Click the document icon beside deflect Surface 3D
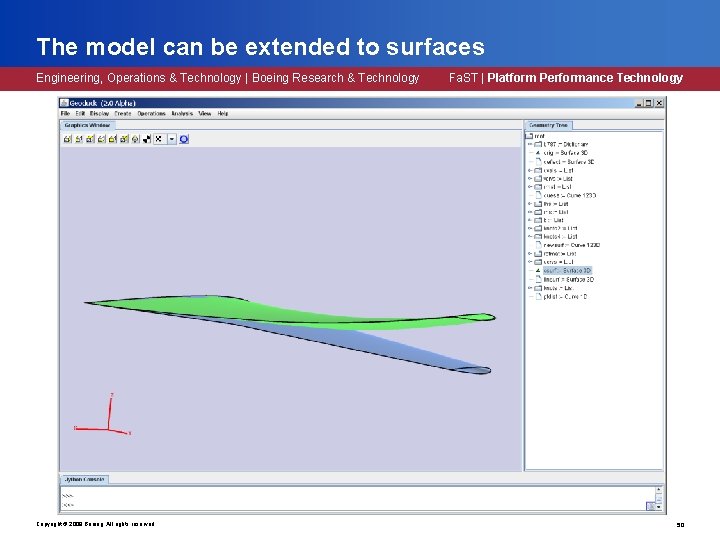Viewport: 720px width, 540px height. pos(539,162)
